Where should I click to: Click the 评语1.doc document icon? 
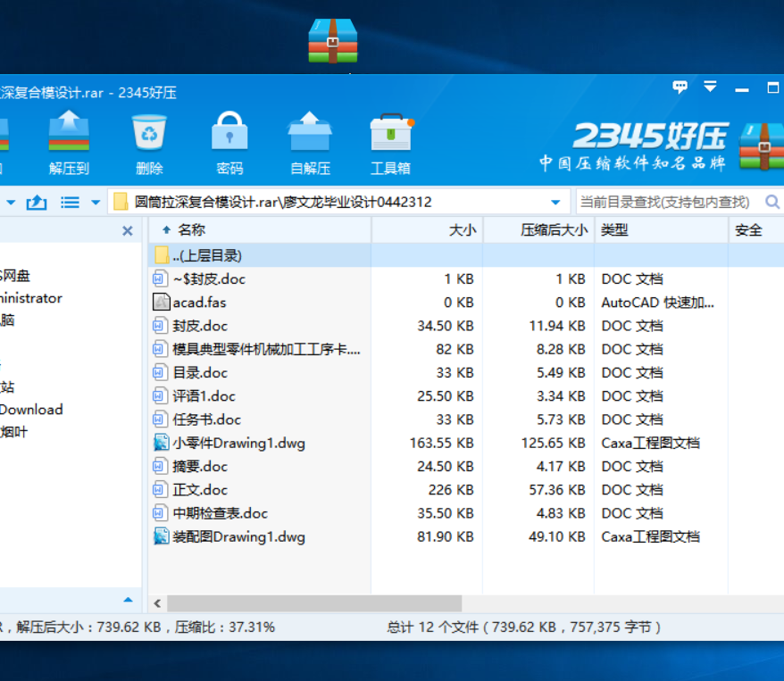[159, 395]
